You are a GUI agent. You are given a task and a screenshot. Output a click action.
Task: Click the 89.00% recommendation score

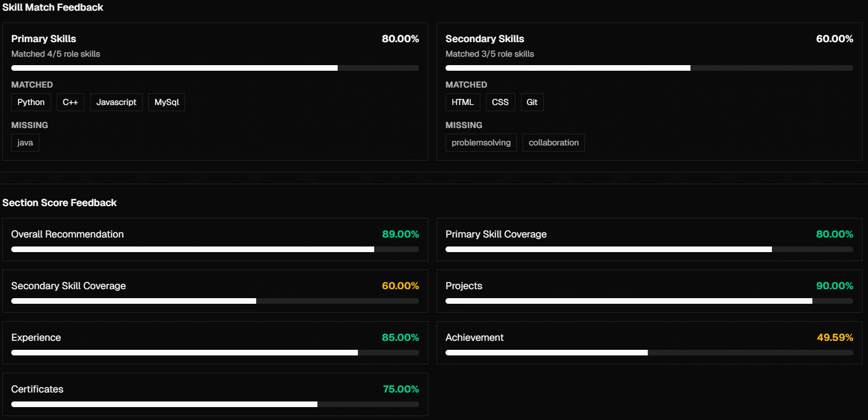pos(401,234)
